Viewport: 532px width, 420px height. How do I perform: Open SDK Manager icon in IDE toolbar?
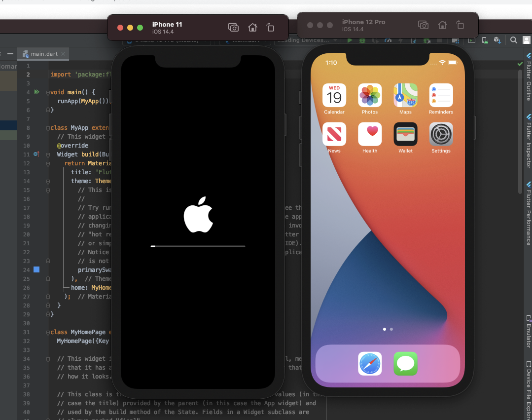pos(497,40)
